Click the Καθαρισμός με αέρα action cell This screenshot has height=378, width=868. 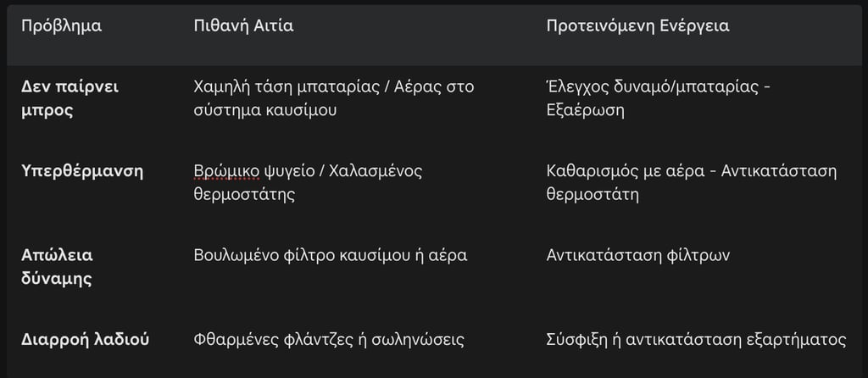point(692,182)
